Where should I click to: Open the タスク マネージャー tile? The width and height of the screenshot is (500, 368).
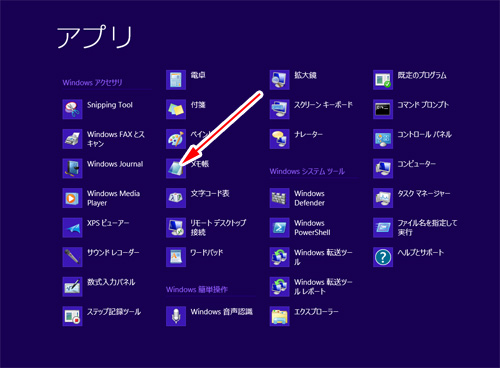tap(412, 198)
